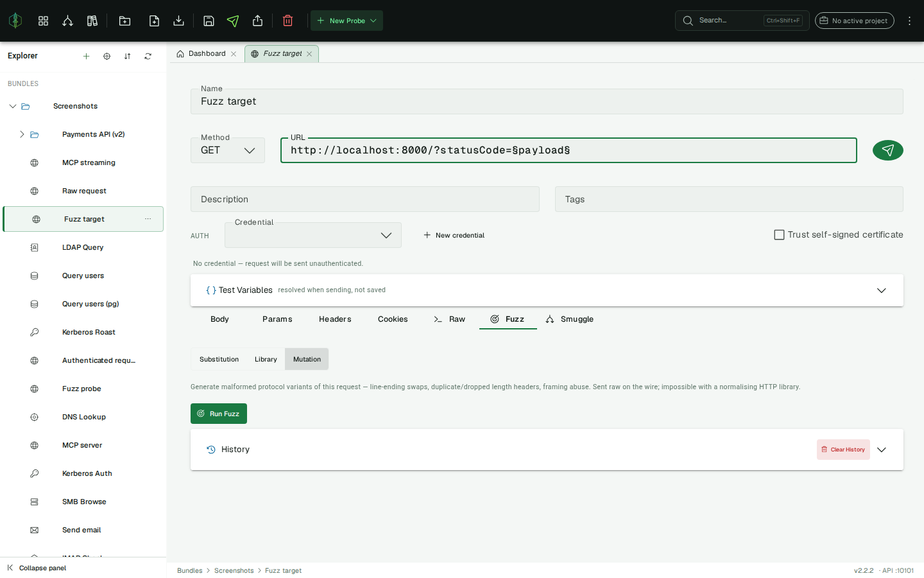Image resolution: width=924 pixels, height=578 pixels.
Task: Select the Library fuzz mode
Action: tap(266, 360)
